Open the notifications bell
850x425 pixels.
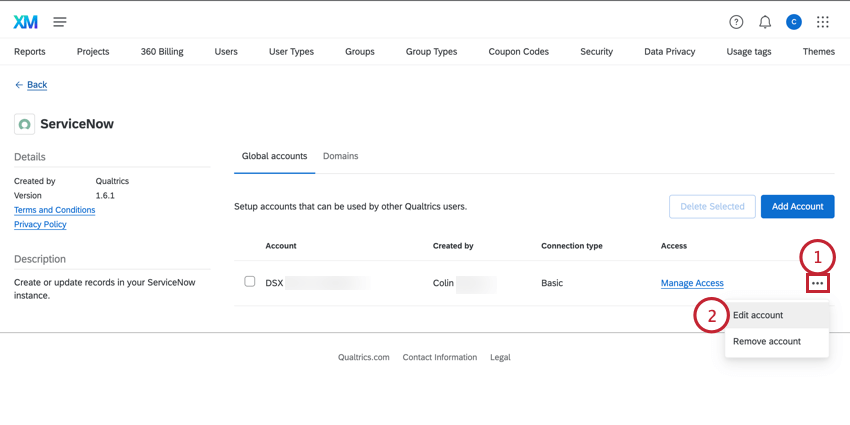[x=765, y=22]
